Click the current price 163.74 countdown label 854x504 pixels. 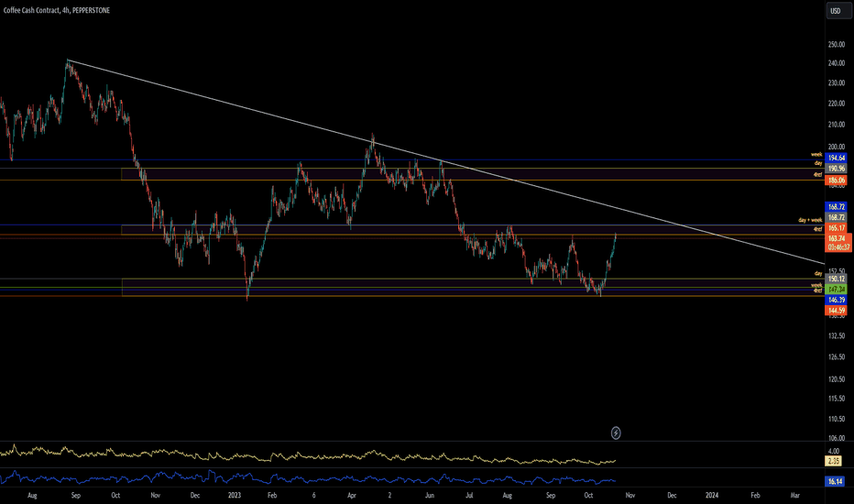pyautogui.click(x=838, y=243)
